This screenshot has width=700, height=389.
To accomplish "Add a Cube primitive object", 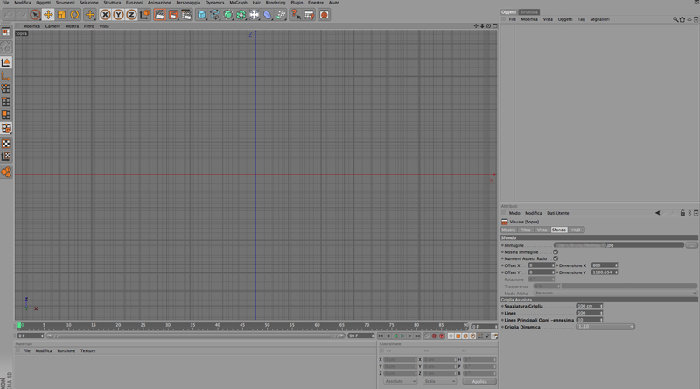I will 202,15.
